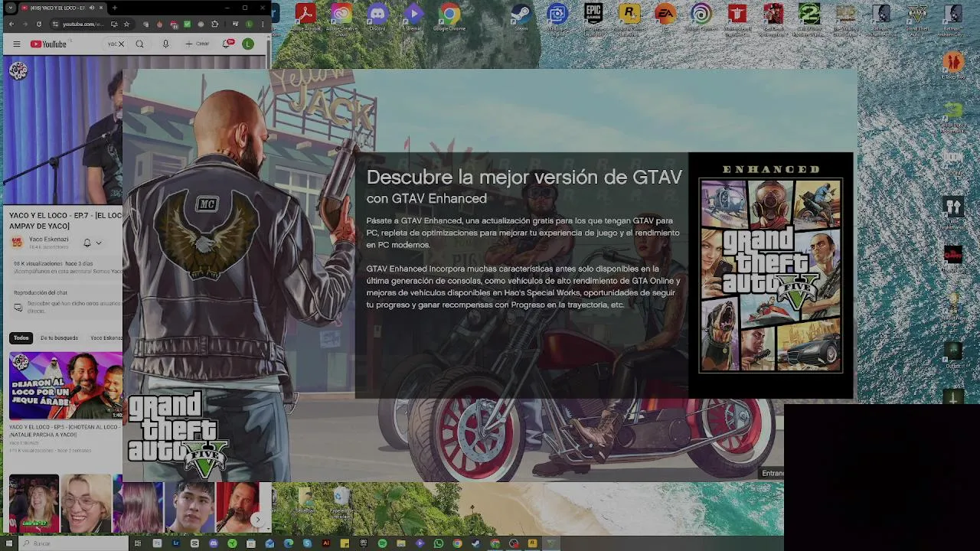Start voice search with the microphone icon

[x=165, y=44]
